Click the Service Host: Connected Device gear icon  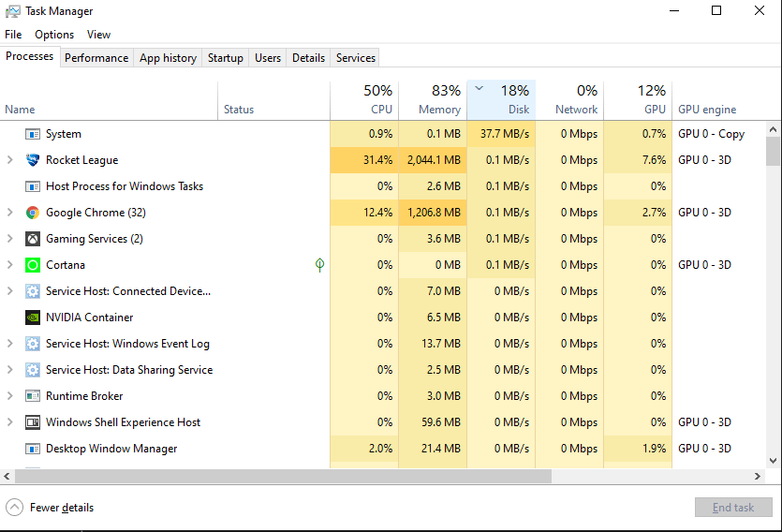click(33, 291)
